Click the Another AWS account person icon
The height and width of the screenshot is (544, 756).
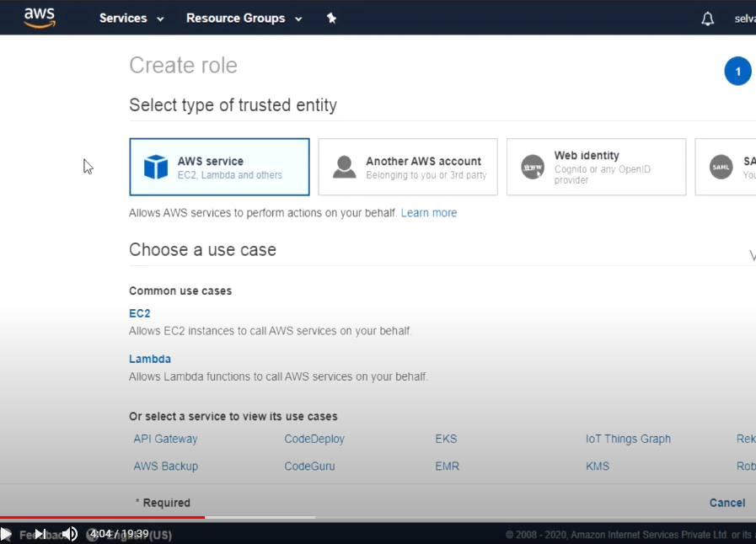click(344, 167)
